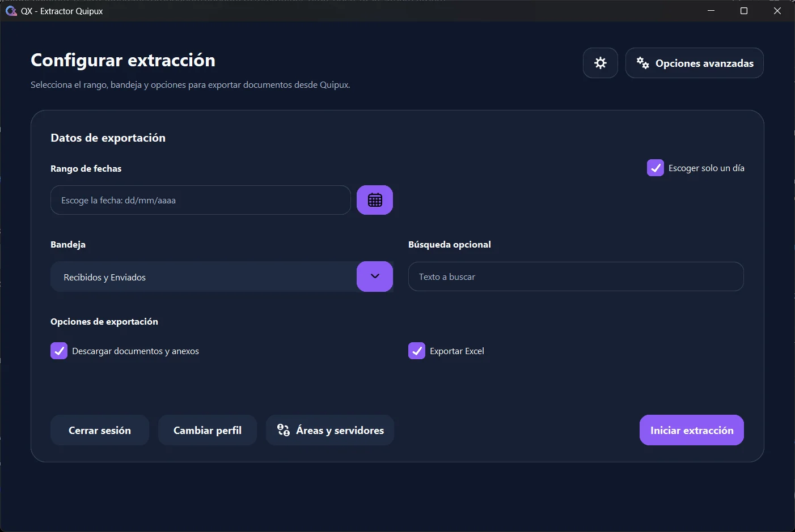Close the Extractor Quipux window
Screen dimensions: 795x532
(777, 11)
